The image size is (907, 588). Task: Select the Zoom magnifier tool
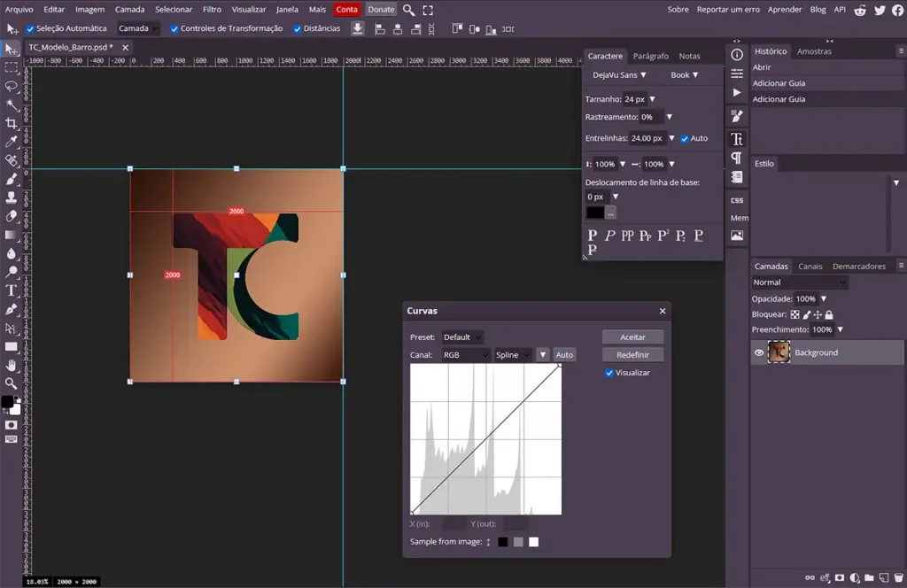(12, 383)
